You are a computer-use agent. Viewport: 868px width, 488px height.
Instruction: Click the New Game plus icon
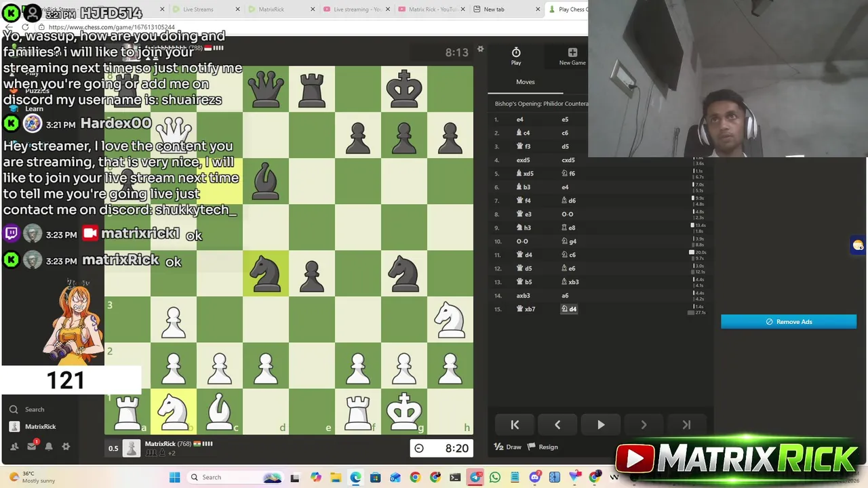coord(572,52)
